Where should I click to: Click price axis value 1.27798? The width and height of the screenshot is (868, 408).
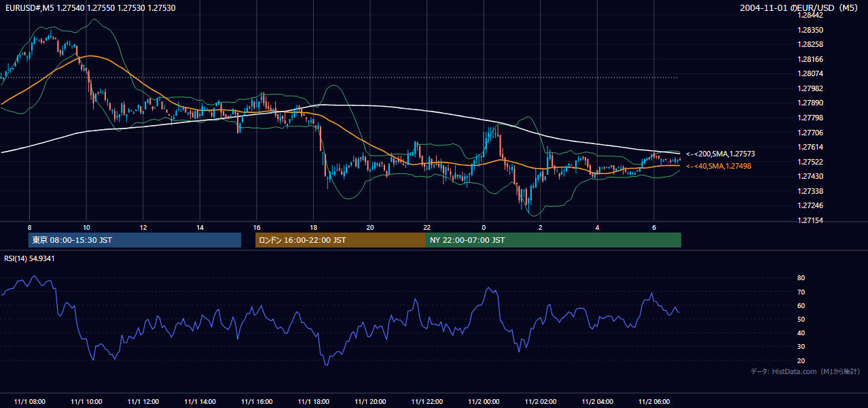(x=812, y=118)
